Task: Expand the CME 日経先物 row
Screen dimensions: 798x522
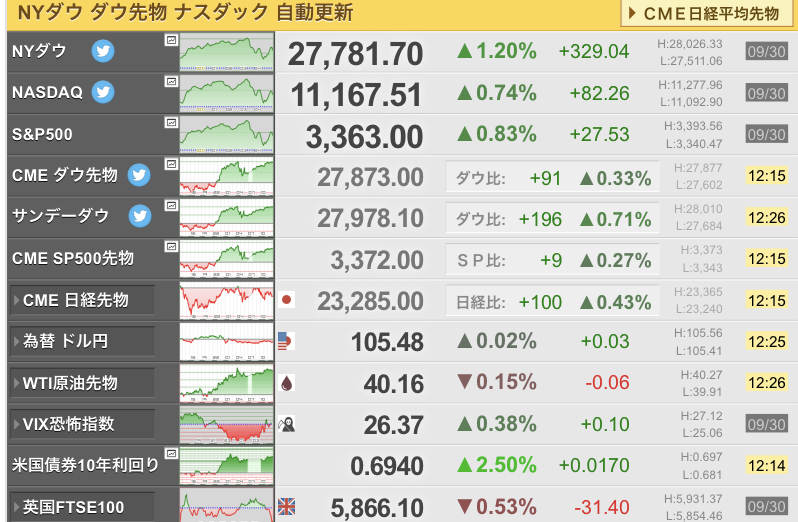Action: coord(82,300)
